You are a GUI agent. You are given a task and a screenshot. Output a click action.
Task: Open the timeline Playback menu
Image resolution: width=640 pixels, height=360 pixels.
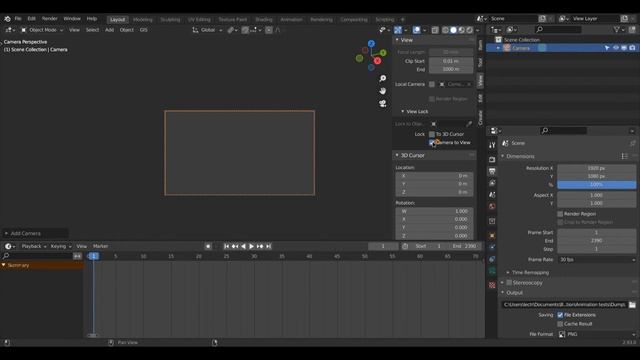[x=33, y=246]
